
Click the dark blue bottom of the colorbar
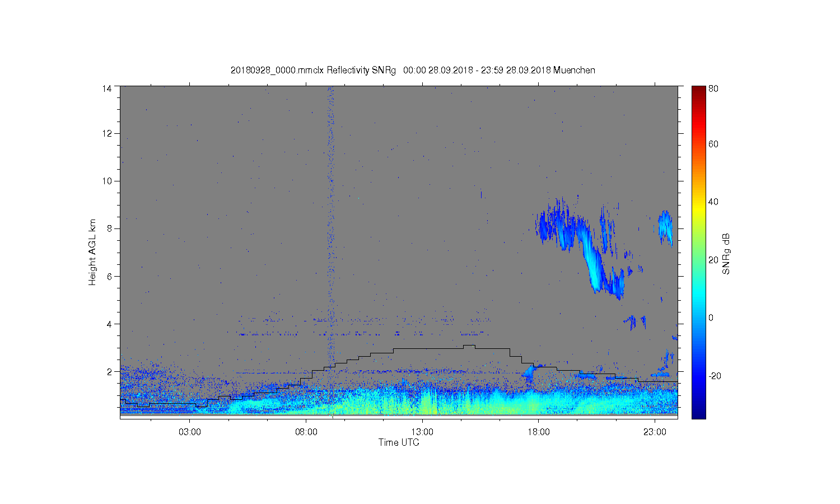coord(698,413)
